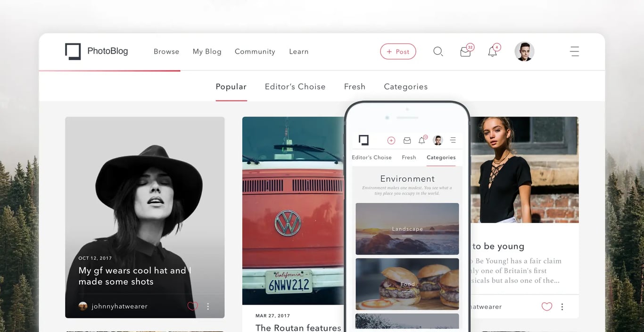Click the bell icon in the phone mockup
This screenshot has height=332, width=644.
tap(422, 140)
